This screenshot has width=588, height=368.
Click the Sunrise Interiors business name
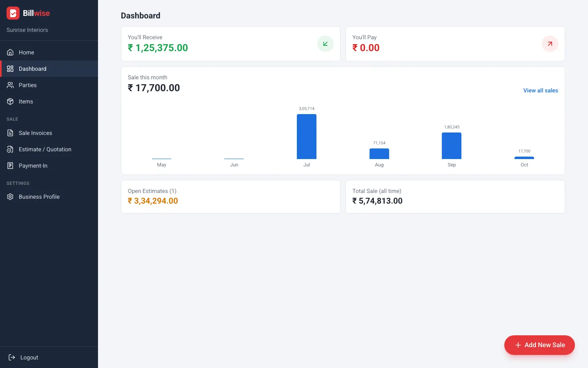(x=27, y=30)
